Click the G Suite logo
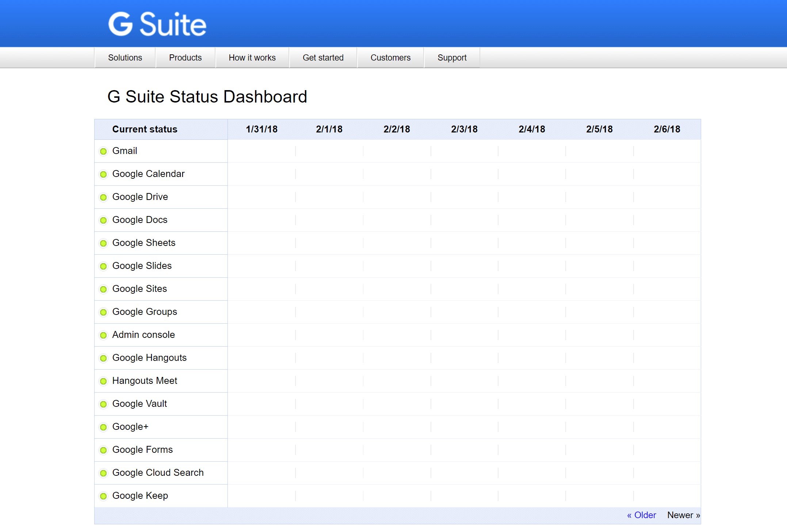Screen dimensions: 787x532 coord(157,24)
